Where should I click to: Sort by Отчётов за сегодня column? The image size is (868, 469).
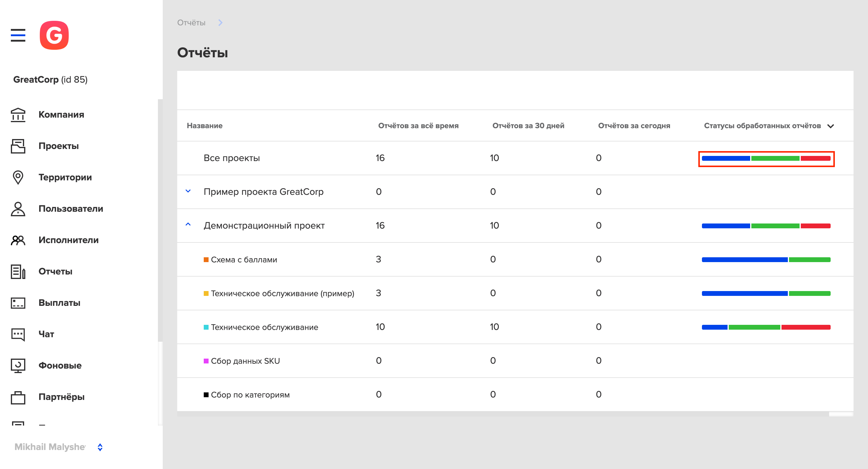coord(634,125)
